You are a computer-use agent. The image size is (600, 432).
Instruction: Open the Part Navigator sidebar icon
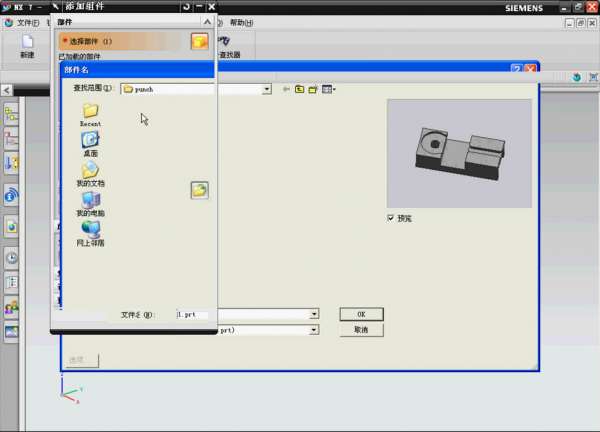pos(11,163)
